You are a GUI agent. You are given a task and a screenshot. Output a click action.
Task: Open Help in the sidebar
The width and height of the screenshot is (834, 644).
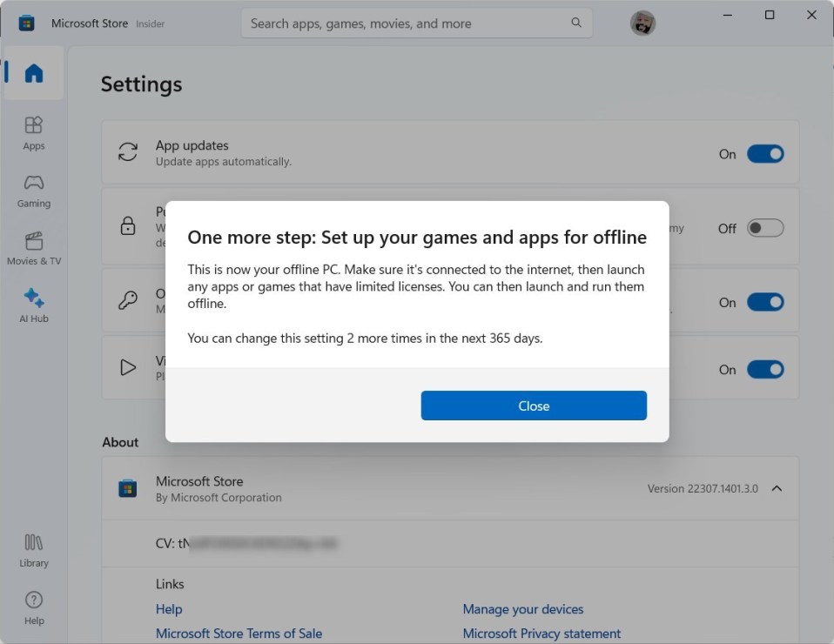[33, 608]
